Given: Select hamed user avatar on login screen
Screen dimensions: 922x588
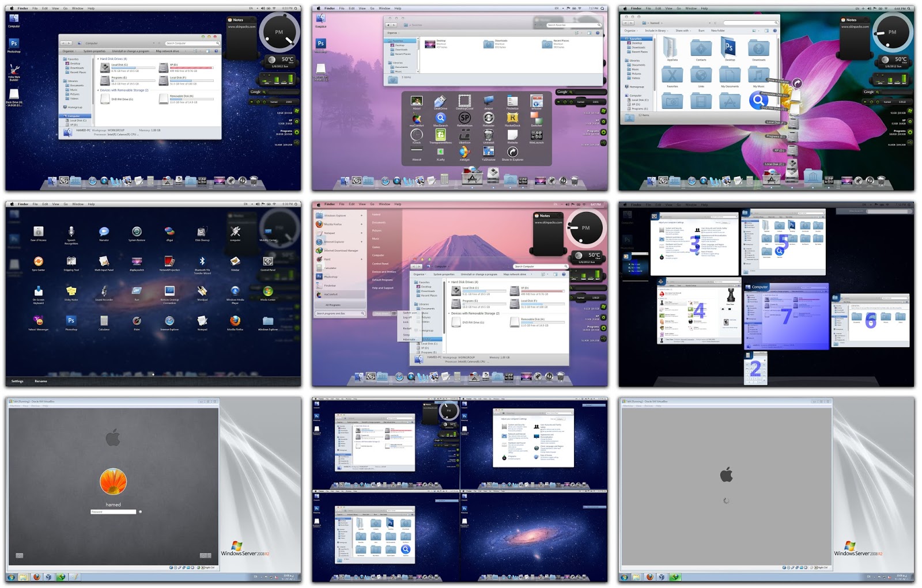Looking at the screenshot, I should coord(113,481).
